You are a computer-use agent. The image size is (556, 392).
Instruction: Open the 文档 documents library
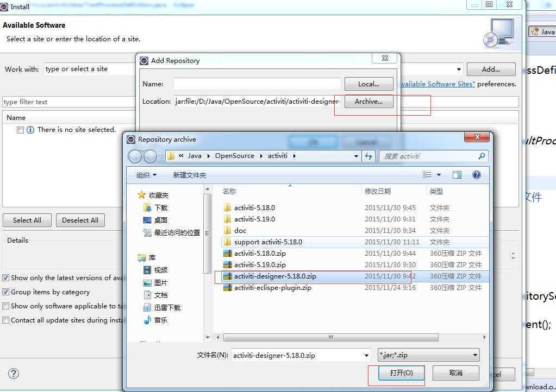pos(155,295)
